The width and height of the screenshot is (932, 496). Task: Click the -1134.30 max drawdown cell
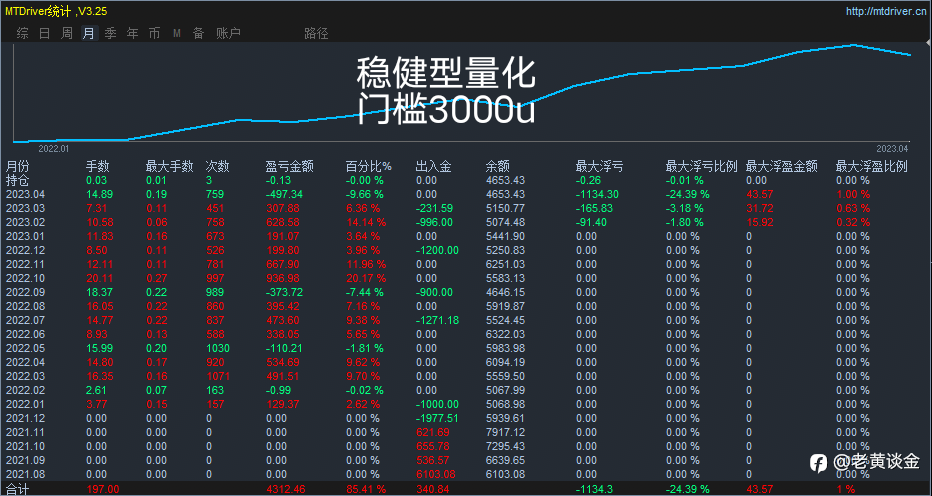pos(597,194)
